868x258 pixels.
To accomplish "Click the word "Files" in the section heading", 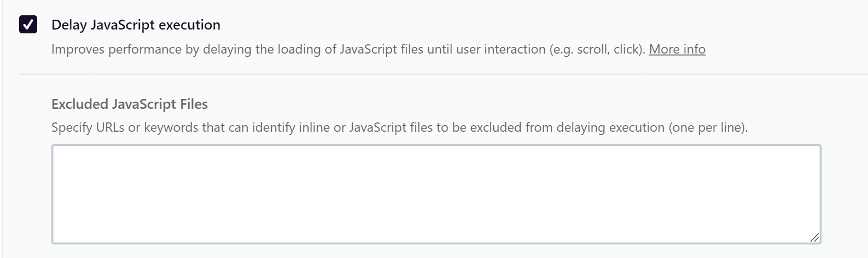I will coord(194,104).
